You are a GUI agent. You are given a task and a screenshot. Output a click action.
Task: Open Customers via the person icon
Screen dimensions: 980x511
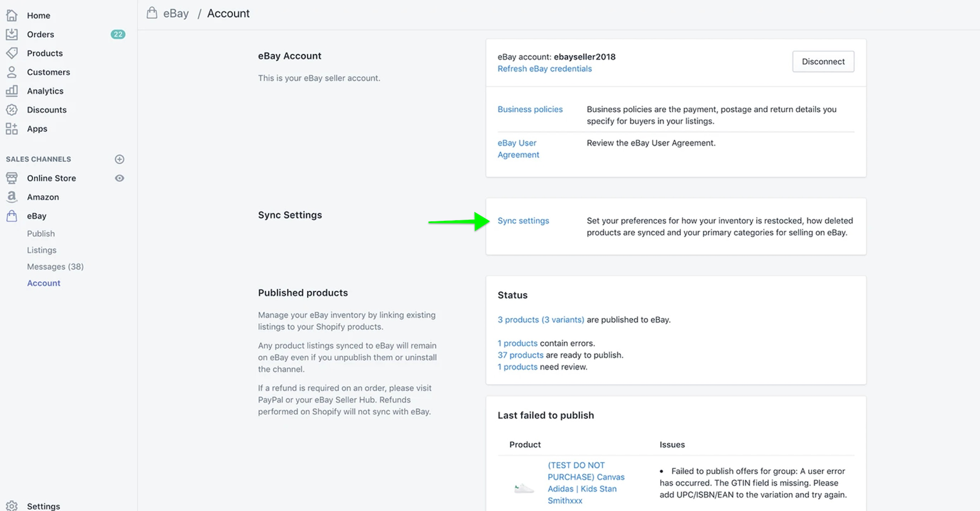click(x=12, y=72)
